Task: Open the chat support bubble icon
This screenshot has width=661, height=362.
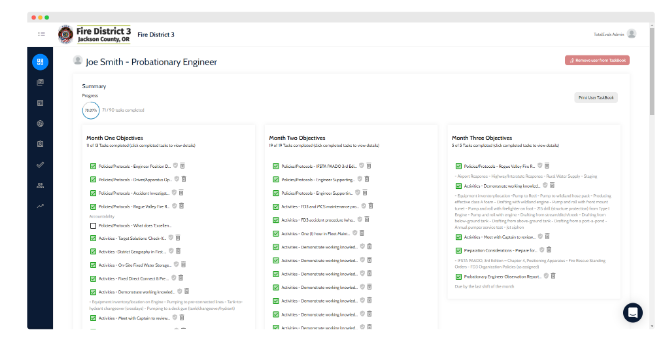Action: [x=633, y=313]
